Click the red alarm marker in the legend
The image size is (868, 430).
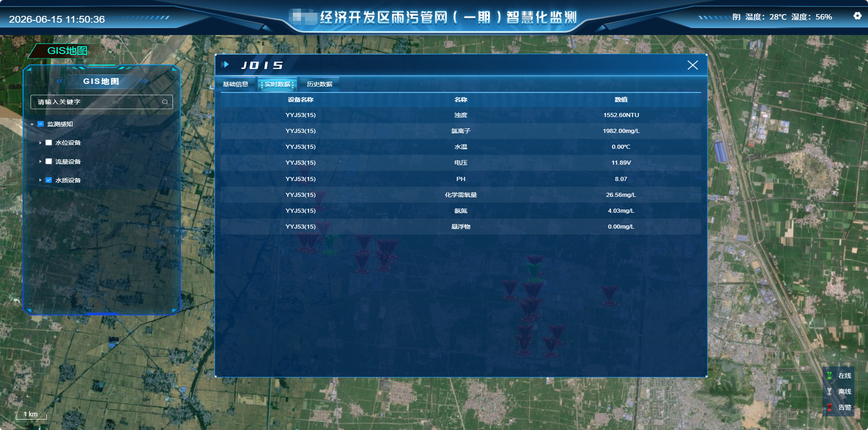(x=829, y=407)
